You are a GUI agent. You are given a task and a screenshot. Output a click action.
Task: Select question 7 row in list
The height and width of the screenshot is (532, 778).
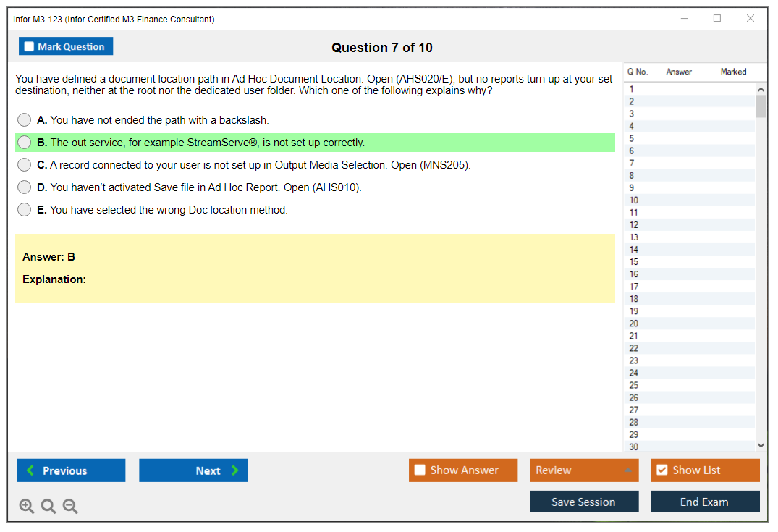688,164
